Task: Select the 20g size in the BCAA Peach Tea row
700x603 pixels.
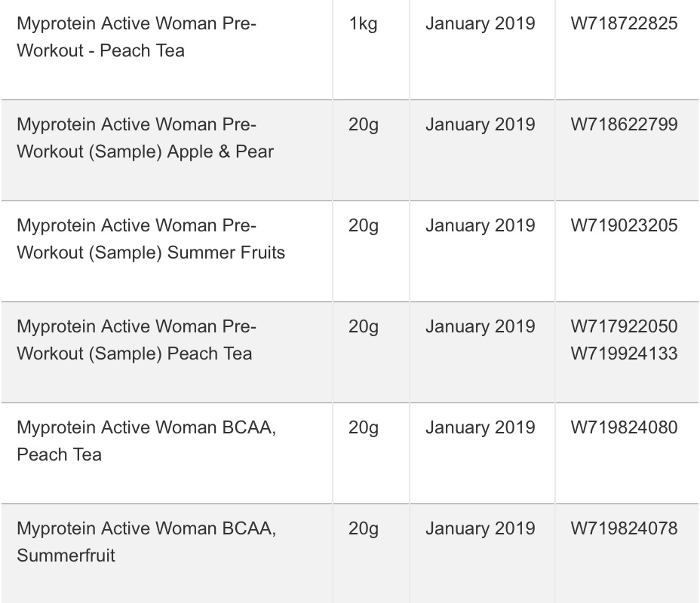Action: [364, 427]
